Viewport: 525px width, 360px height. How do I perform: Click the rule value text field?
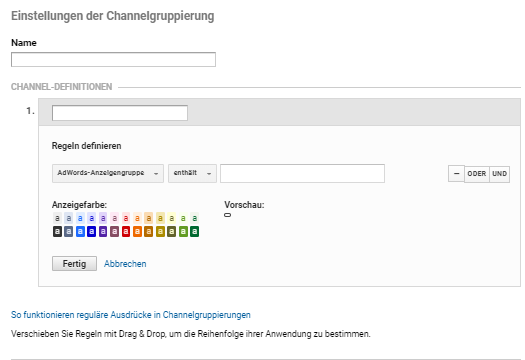[302, 173]
